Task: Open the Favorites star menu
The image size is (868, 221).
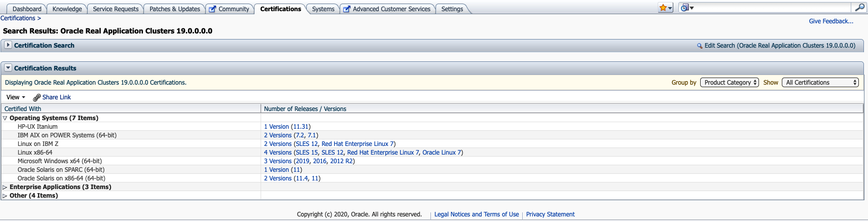Action: coord(665,8)
